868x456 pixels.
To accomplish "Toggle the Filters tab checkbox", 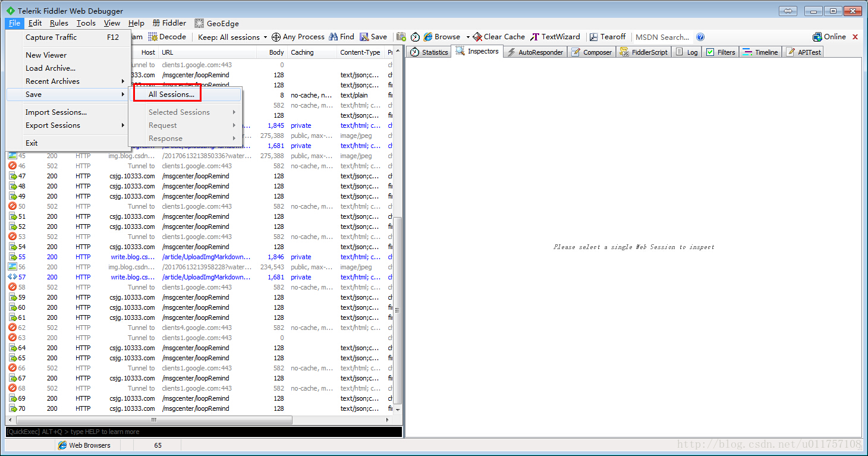I will click(710, 52).
